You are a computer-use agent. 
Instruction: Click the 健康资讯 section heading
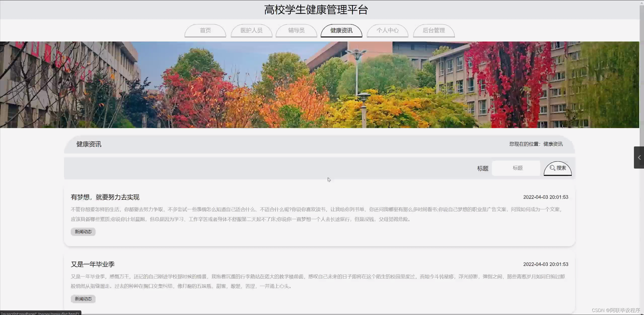(89, 144)
